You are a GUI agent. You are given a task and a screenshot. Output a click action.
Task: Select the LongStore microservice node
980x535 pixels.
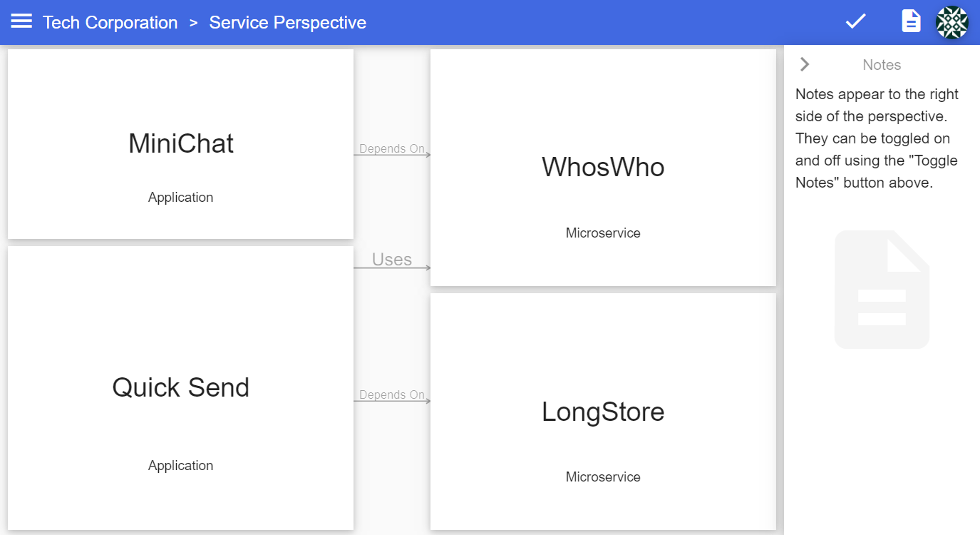[x=602, y=411]
